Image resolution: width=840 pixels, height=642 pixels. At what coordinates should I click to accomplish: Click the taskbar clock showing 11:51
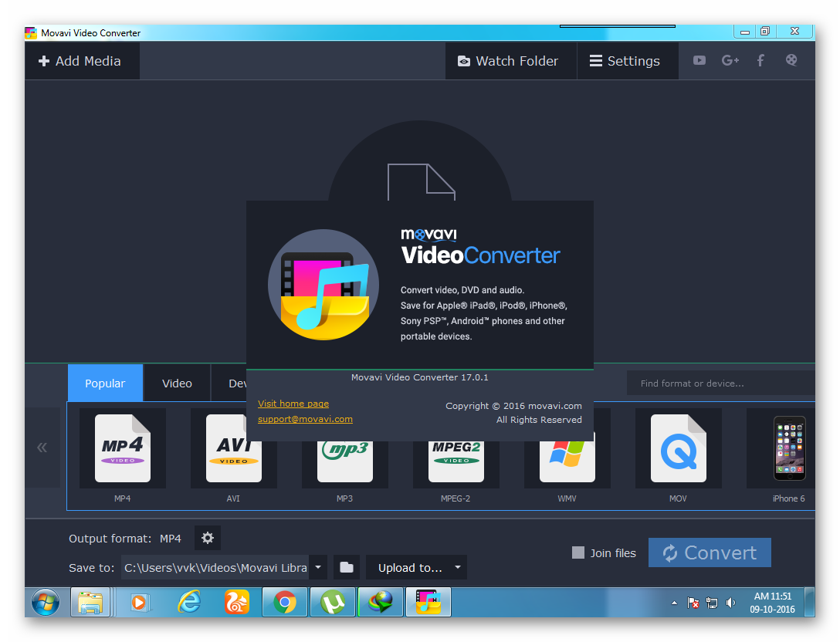tap(773, 603)
